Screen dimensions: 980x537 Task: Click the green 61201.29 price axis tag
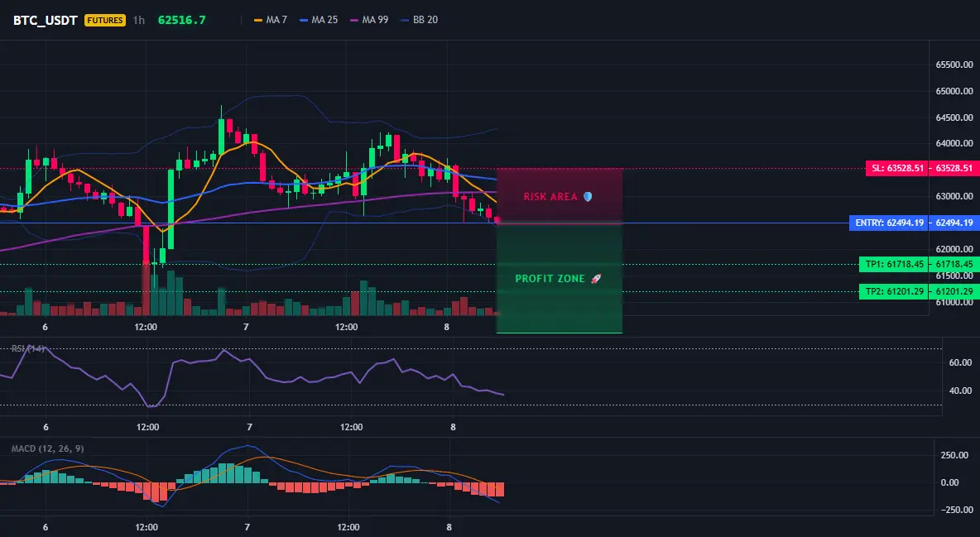[x=954, y=291]
